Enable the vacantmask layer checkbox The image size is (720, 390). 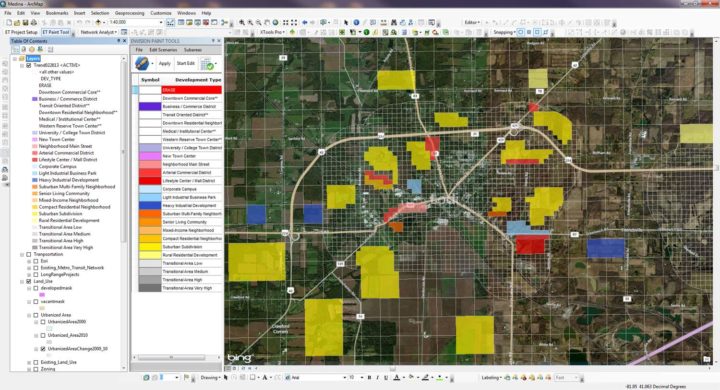tap(36, 301)
